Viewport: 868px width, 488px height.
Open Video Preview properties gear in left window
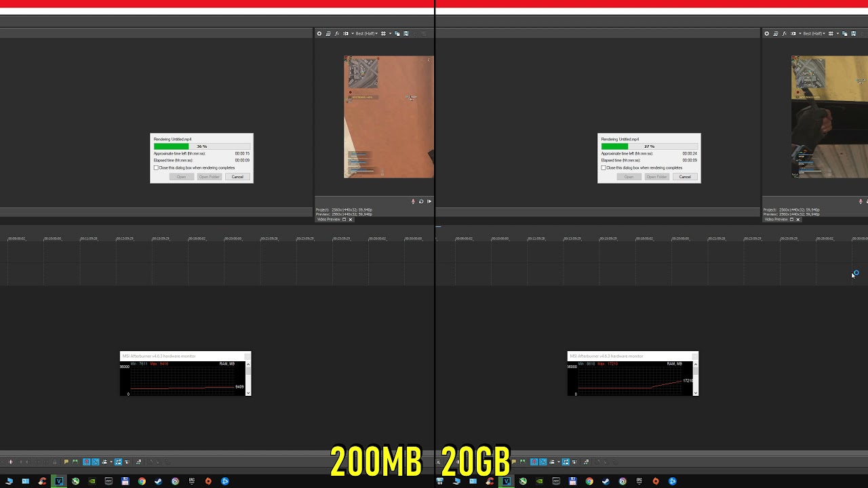point(319,33)
